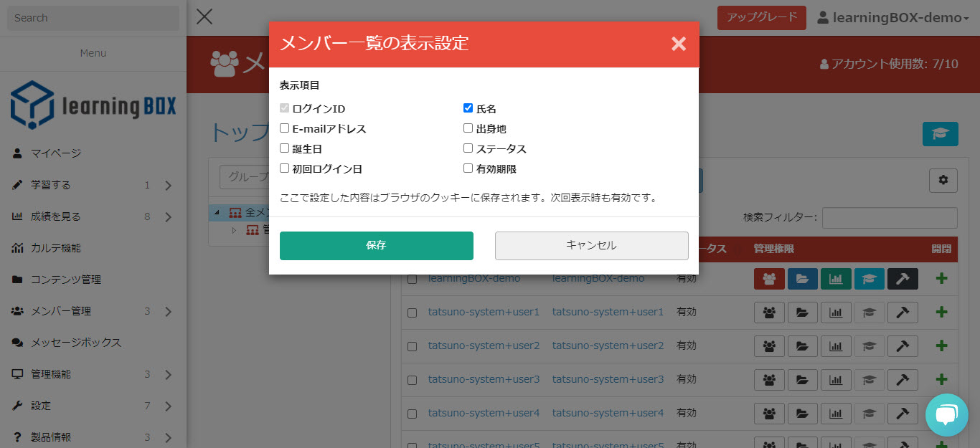Click the chart icon in the tatsuno-system+user4 row
This screenshot has height=448, width=980.
[x=836, y=414]
